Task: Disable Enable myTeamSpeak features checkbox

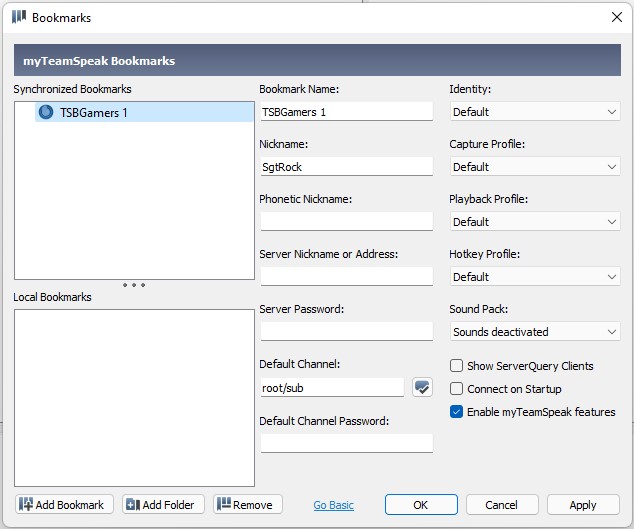Action: (456, 412)
